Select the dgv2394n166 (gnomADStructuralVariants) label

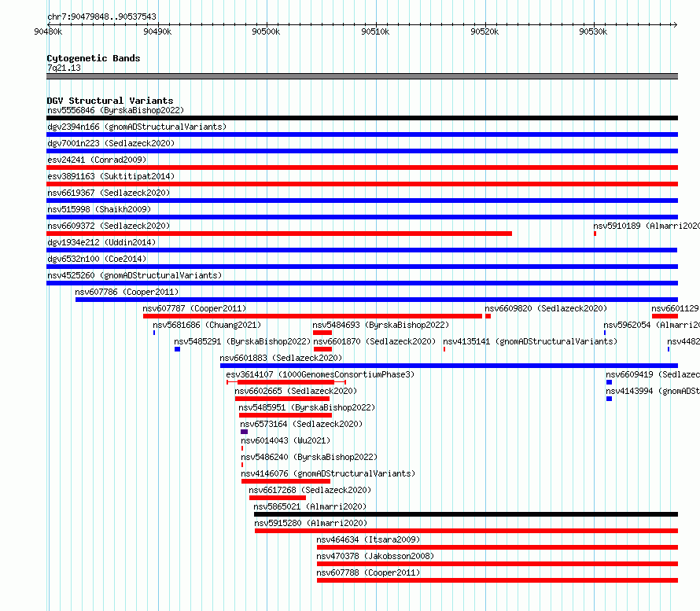pyautogui.click(x=137, y=127)
